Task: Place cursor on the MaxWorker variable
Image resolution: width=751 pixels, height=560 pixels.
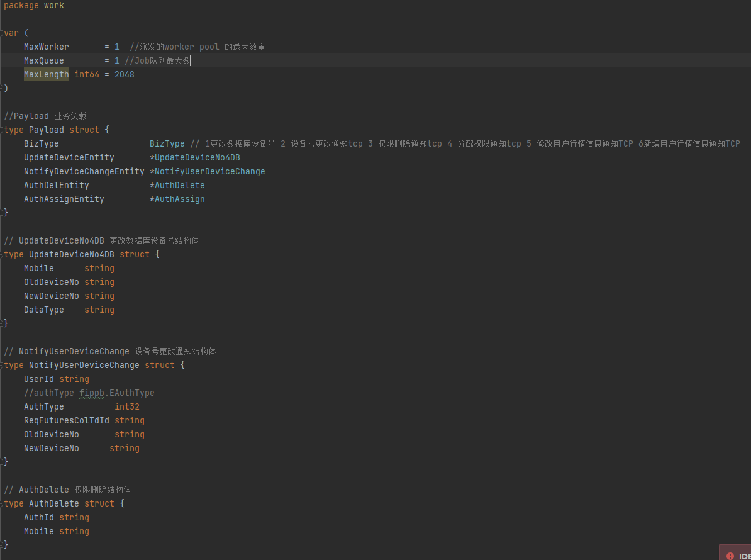Action: 46,47
